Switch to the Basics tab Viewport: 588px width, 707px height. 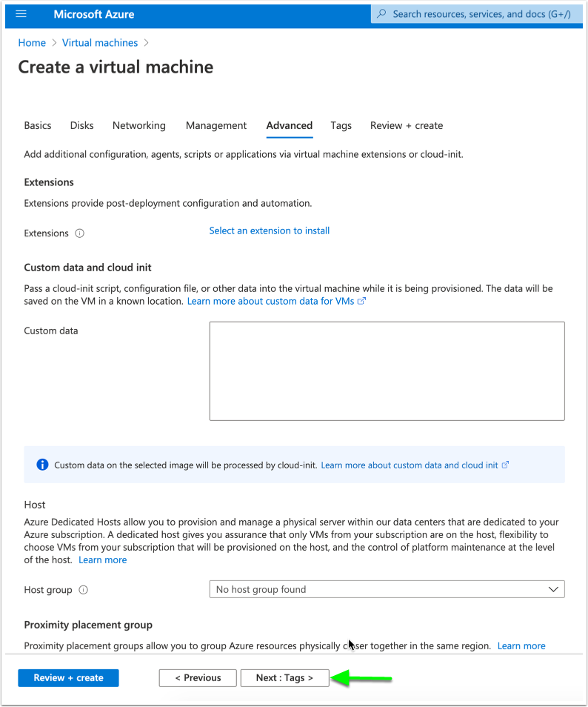(38, 125)
